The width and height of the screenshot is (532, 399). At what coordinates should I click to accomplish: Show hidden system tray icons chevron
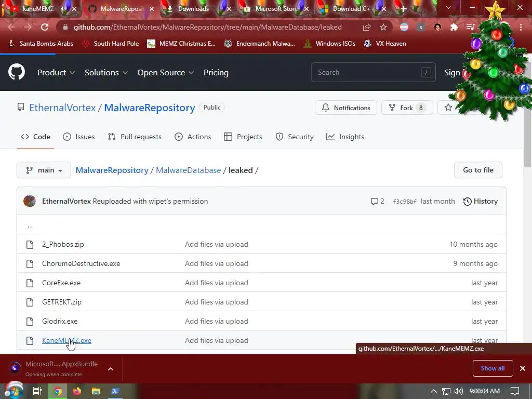tap(434, 391)
